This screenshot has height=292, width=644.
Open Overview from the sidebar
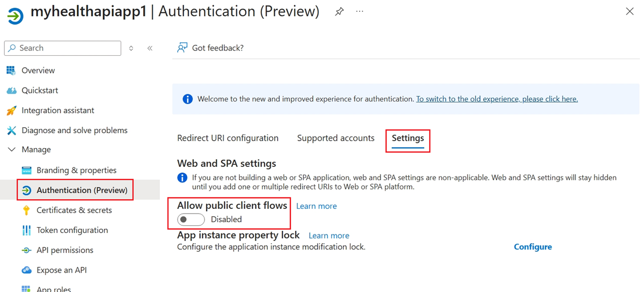tap(38, 70)
